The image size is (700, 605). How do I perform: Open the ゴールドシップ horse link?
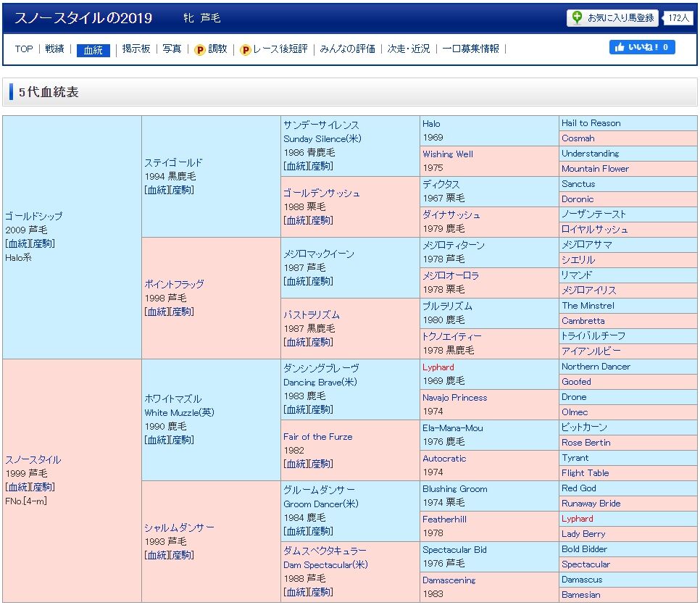click(x=33, y=216)
